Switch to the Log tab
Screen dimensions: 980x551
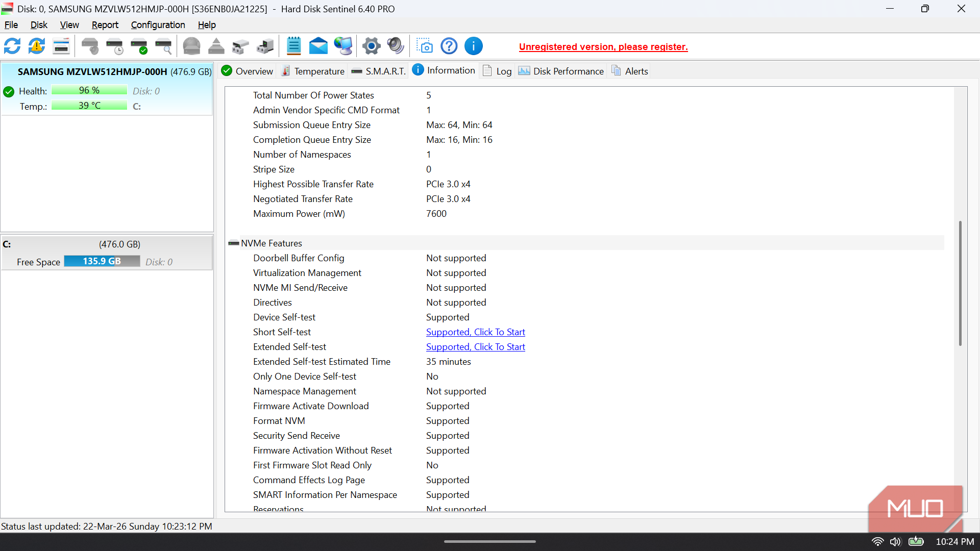[497, 71]
